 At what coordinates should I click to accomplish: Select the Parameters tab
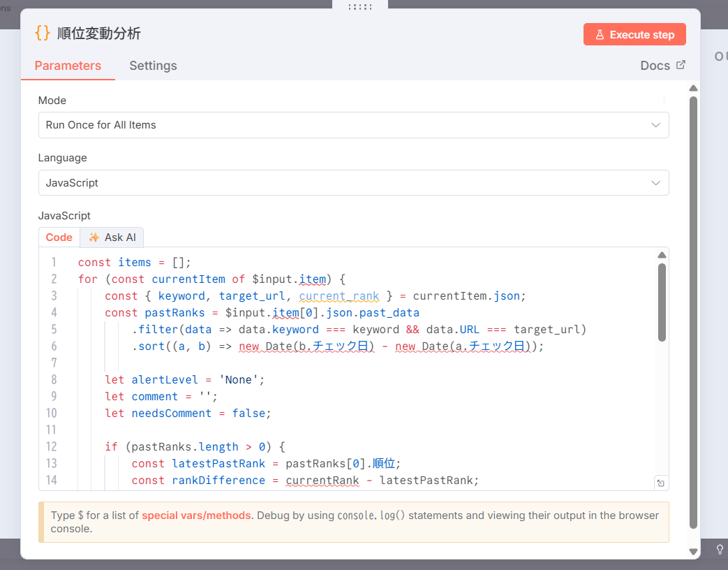[68, 66]
